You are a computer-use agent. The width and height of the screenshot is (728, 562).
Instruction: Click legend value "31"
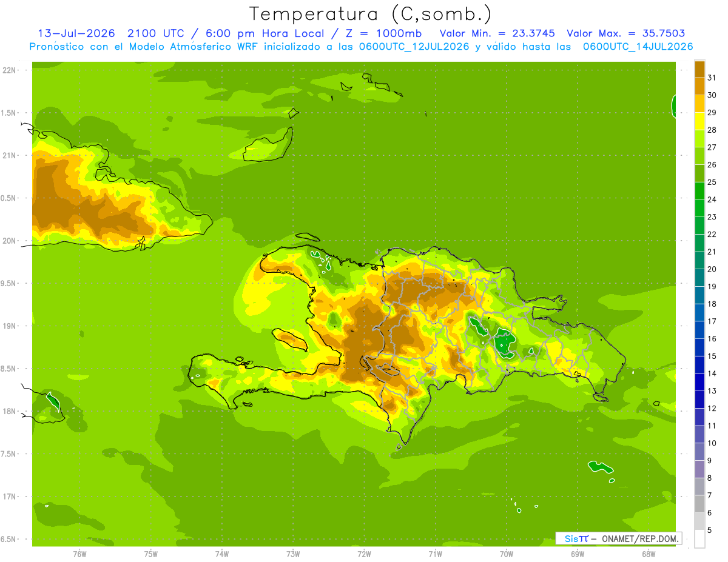(712, 78)
